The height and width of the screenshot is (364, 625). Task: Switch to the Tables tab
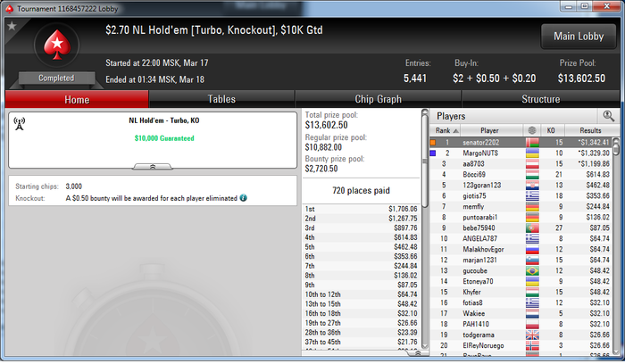[x=221, y=99]
